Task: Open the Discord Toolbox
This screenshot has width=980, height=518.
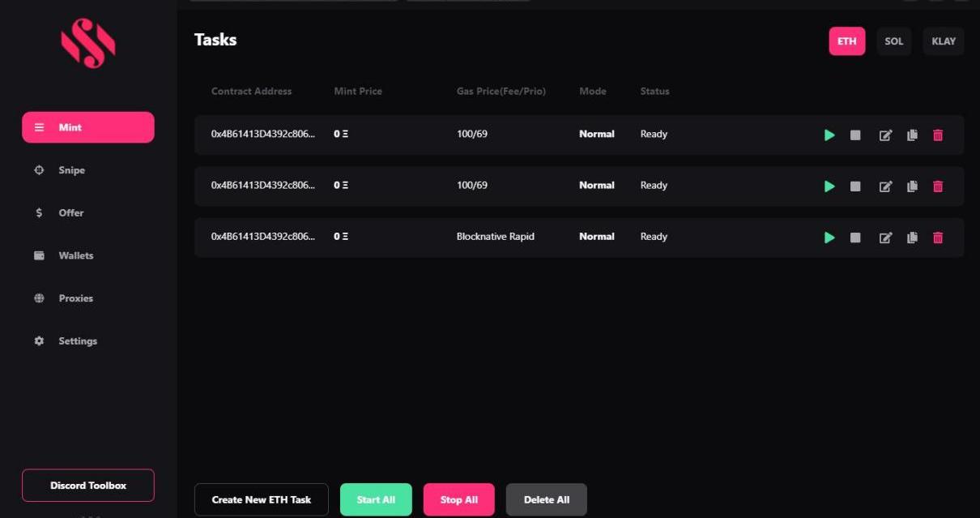Action: 88,485
